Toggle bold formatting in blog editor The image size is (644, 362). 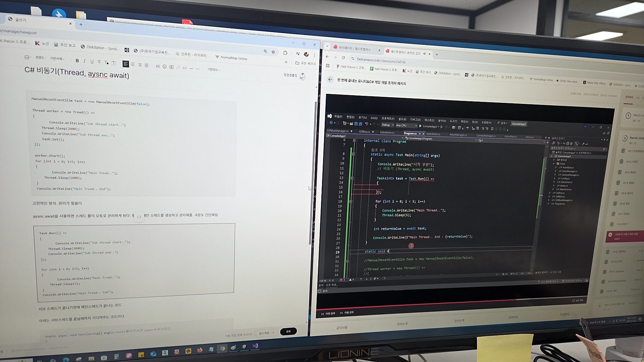point(77,61)
